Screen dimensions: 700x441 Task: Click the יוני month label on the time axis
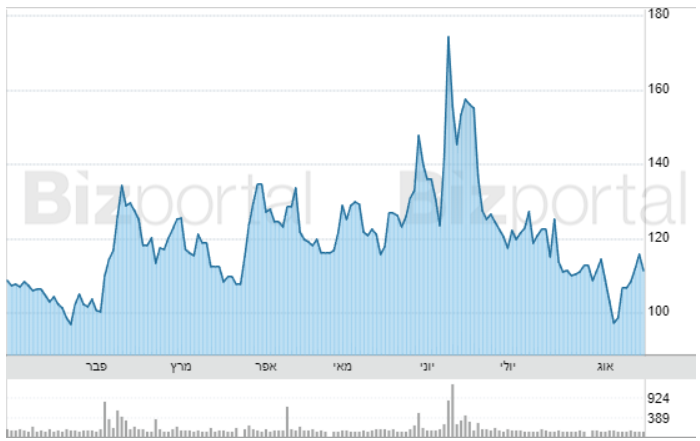coord(427,367)
